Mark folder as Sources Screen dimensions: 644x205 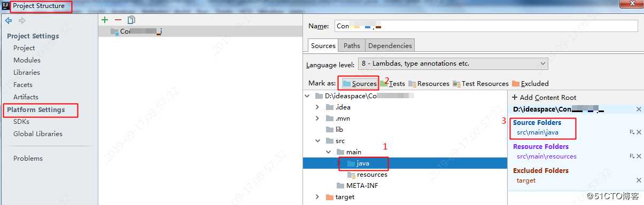click(x=360, y=83)
